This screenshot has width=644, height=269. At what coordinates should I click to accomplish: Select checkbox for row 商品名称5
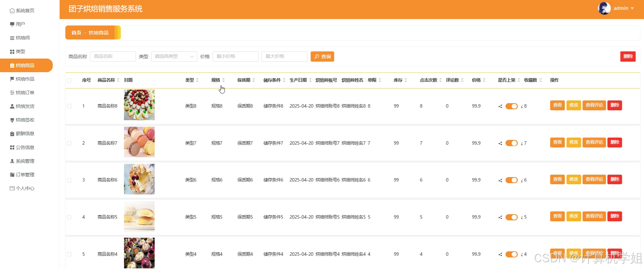tap(69, 217)
